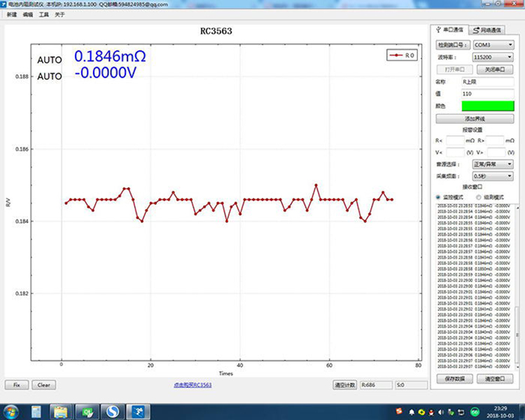Click the notepad document taskbar icon
Screen dimensions: 525x420
coord(36,412)
